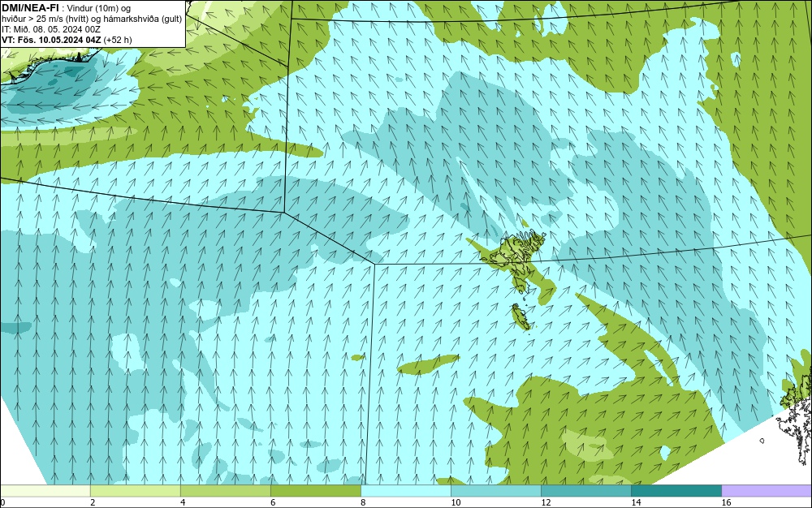The width and height of the screenshot is (812, 508).
Task: Click the 8–10 m/s light cyan legend swatch
Action: pyautogui.click(x=405, y=490)
